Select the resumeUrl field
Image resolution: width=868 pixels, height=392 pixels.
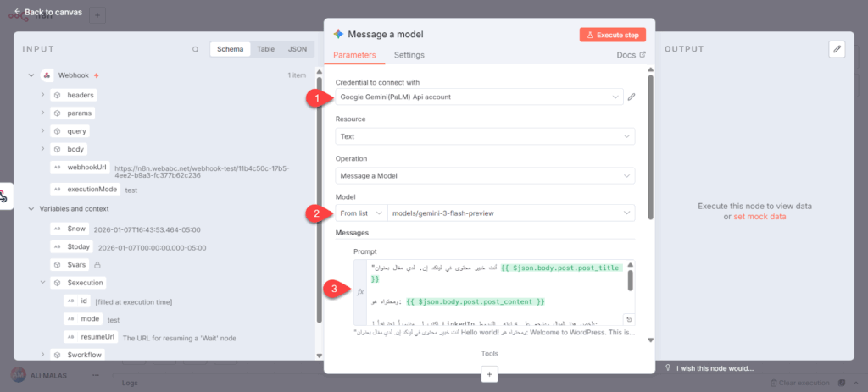click(92, 337)
